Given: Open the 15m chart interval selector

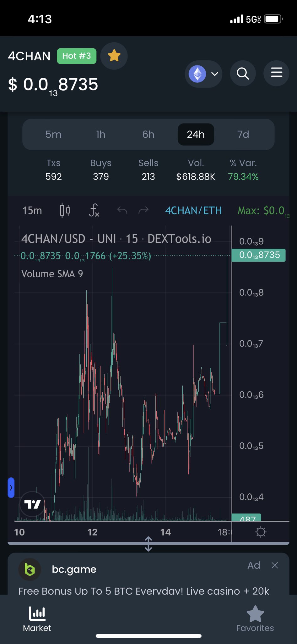Looking at the screenshot, I should pos(32,210).
